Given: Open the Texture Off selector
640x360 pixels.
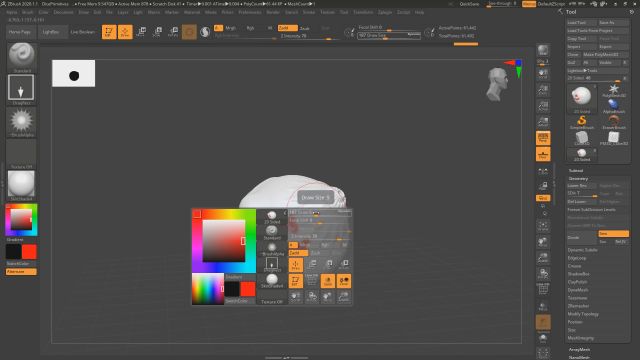Looking at the screenshot, I should [21, 153].
